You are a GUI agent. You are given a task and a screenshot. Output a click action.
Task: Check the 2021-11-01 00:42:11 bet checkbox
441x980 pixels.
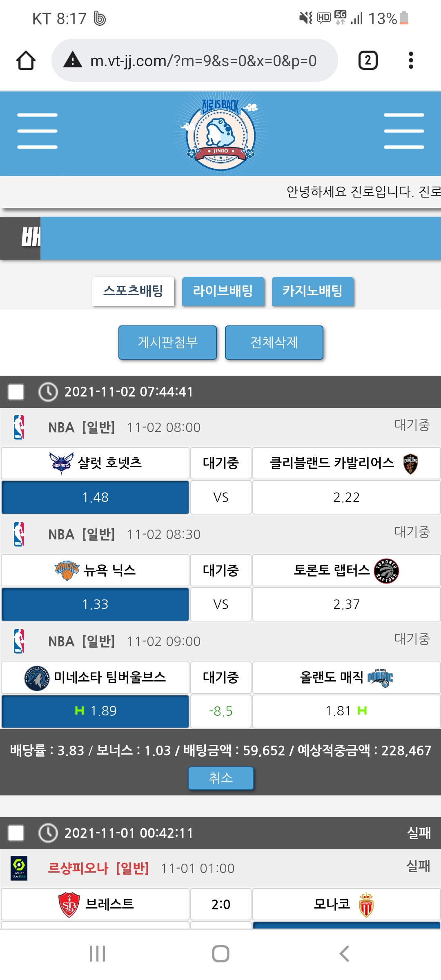(16, 833)
